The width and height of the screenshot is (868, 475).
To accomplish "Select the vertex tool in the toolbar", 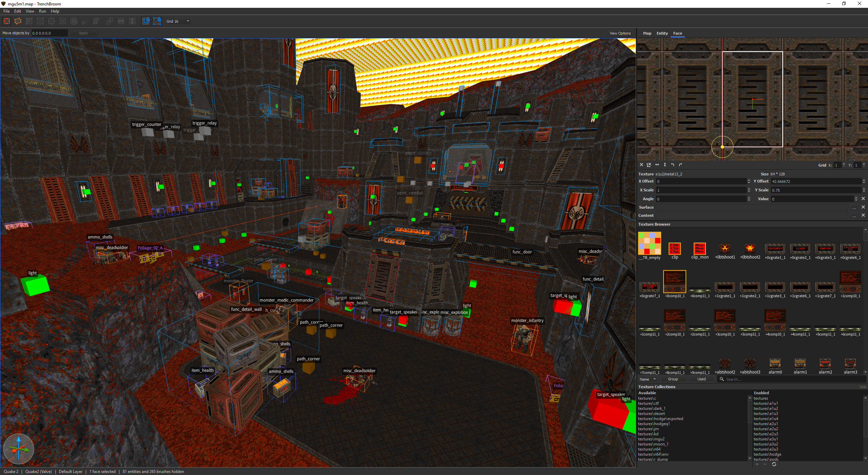I will (x=40, y=21).
